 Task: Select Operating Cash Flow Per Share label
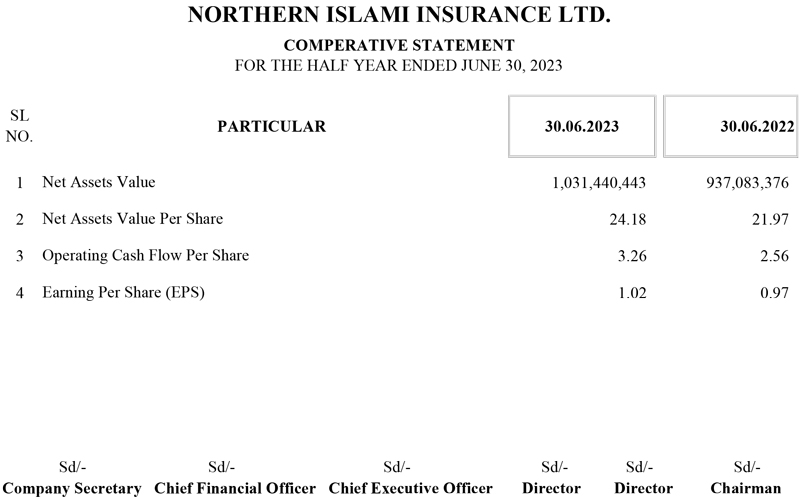[145, 256]
